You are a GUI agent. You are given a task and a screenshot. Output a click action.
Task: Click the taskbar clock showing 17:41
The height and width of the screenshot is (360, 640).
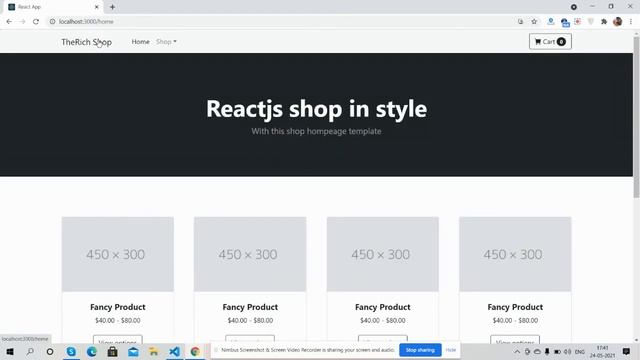(602, 351)
